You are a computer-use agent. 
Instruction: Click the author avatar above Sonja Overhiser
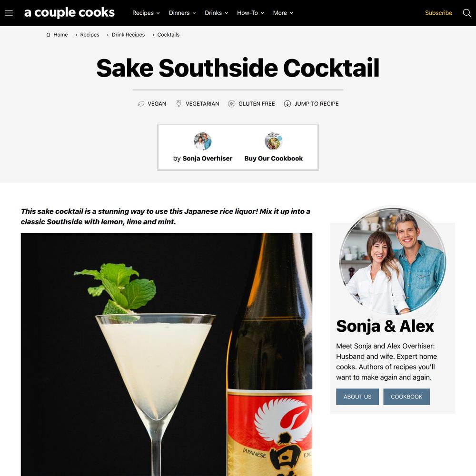pos(202,141)
